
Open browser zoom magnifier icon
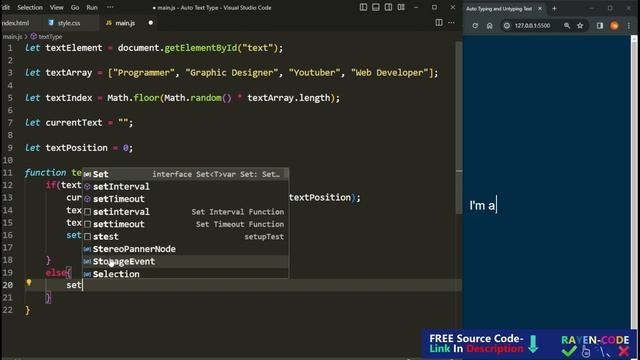567,25
